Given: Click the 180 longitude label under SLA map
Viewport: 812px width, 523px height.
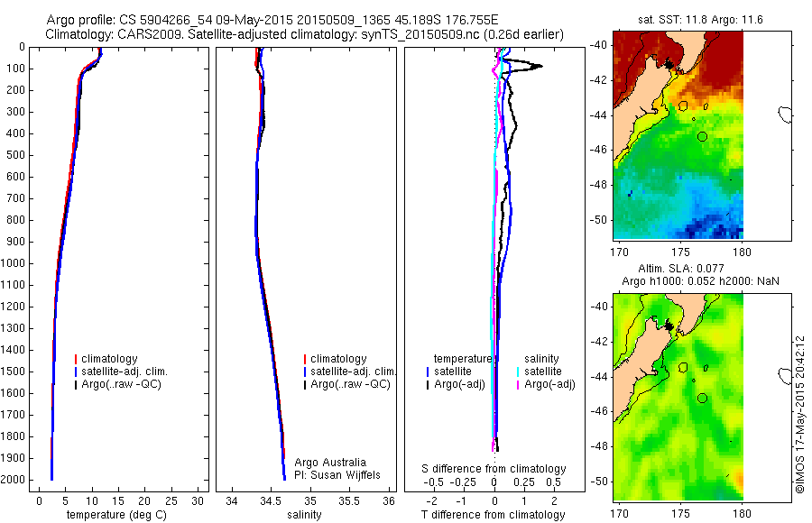Looking at the screenshot, I should 743,513.
